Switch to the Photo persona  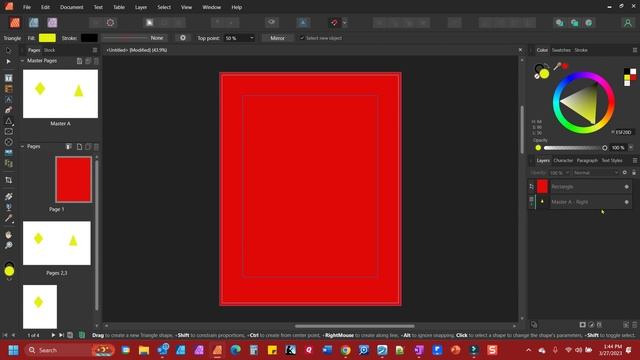(x=52, y=22)
